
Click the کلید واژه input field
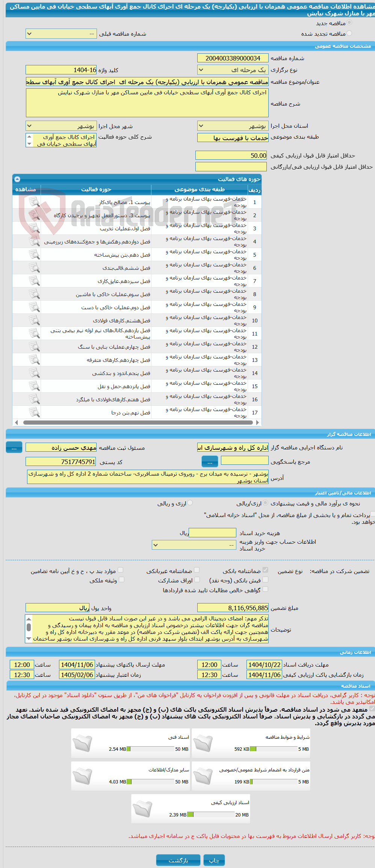61,70
